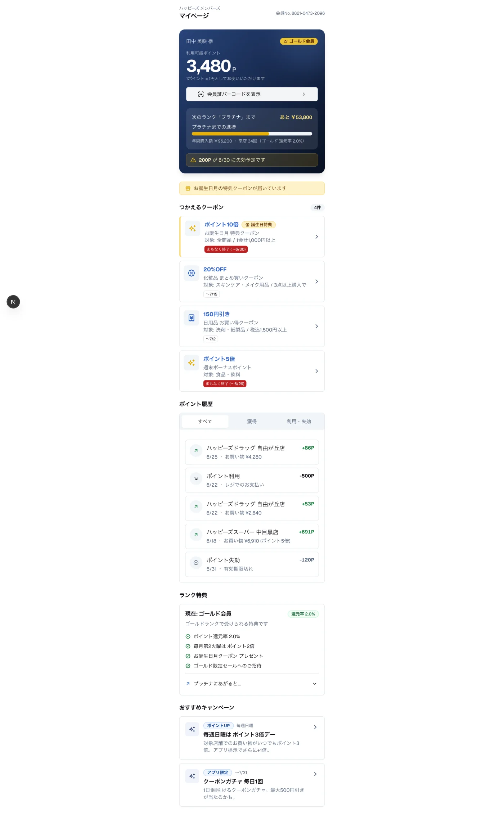The width and height of the screenshot is (504, 829).
Task: Open chevron of 20%OFF coupon
Action: click(x=317, y=281)
